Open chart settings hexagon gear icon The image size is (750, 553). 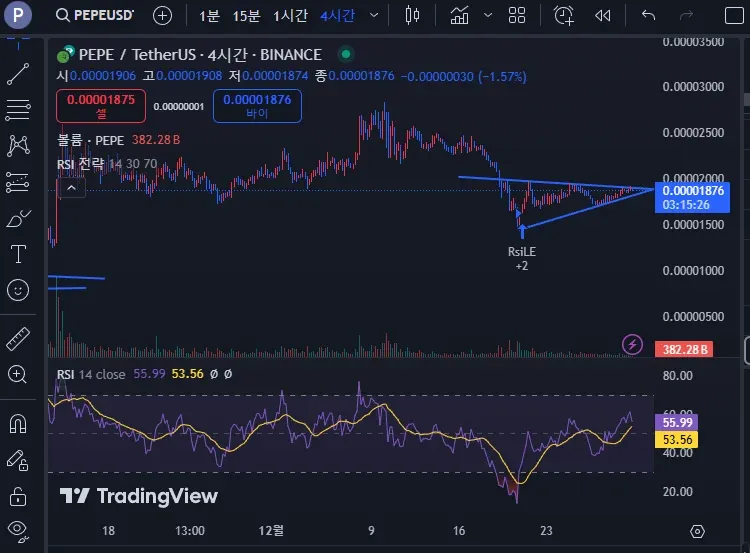[x=697, y=531]
